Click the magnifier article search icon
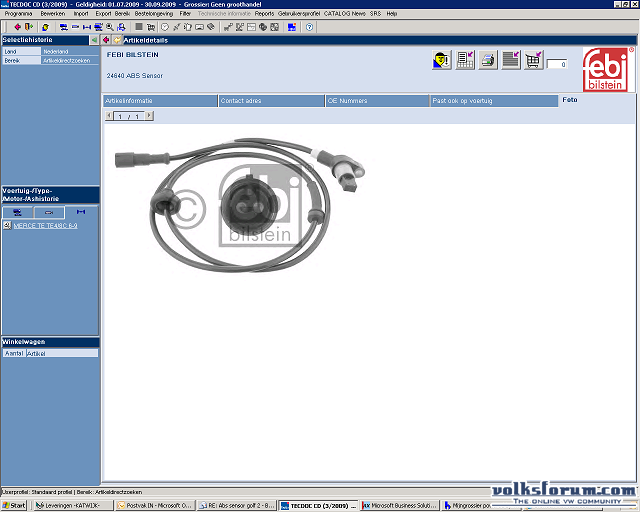The height and width of the screenshot is (512, 640). coord(109,27)
